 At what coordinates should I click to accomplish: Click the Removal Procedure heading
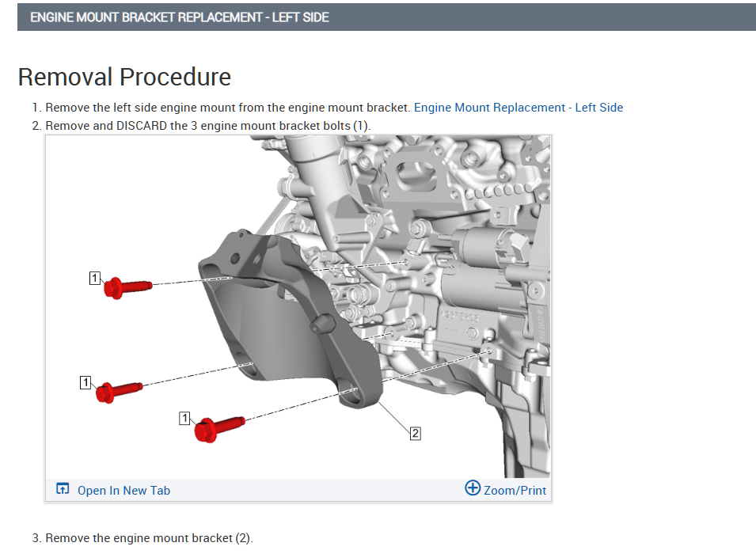[x=124, y=77]
